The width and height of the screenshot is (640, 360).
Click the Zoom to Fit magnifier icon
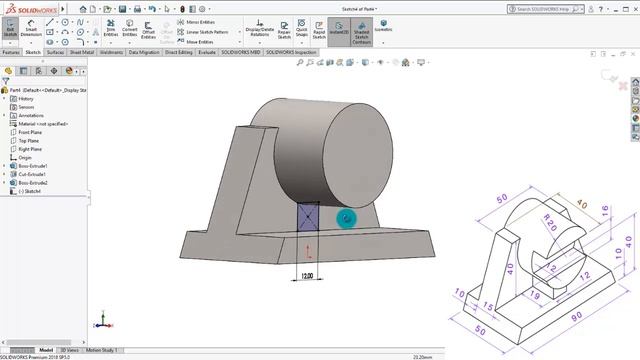(x=300, y=62)
